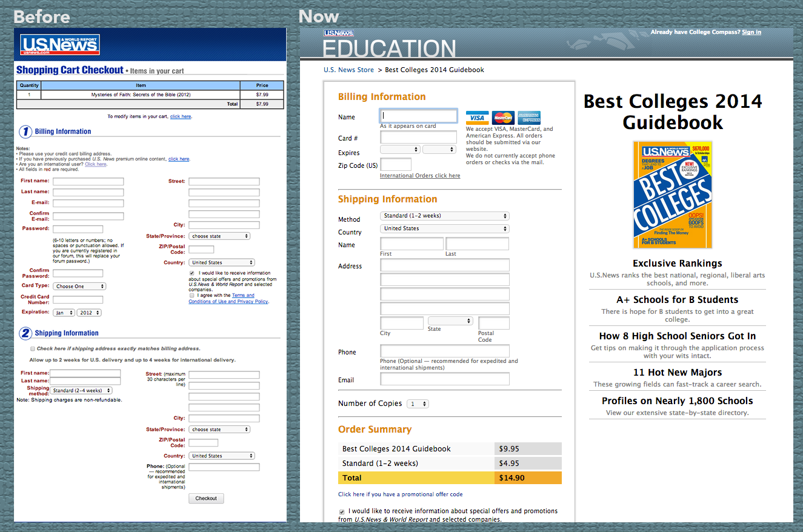The image size is (803, 532).
Task: Open Terms and Conditions of Use link
Action: point(228,299)
